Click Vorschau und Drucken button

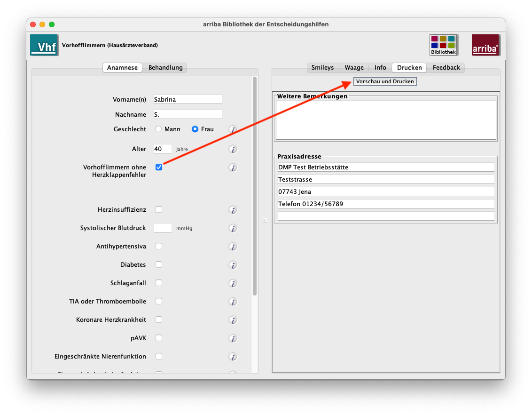pos(385,81)
